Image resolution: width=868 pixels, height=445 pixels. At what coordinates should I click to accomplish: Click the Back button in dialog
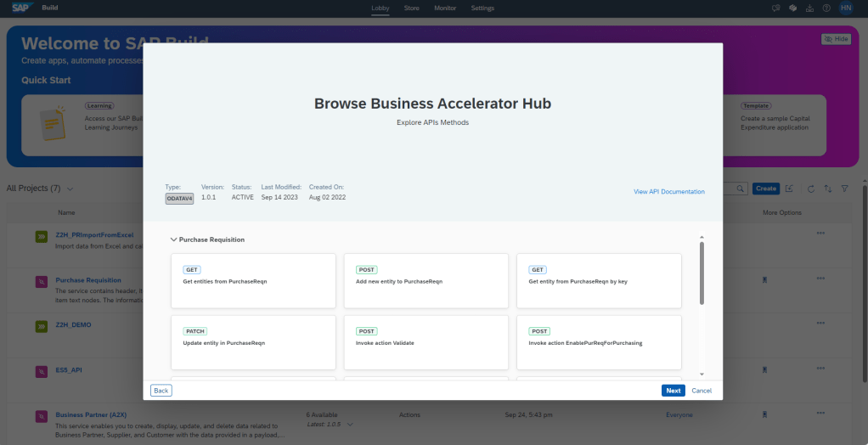click(x=161, y=391)
